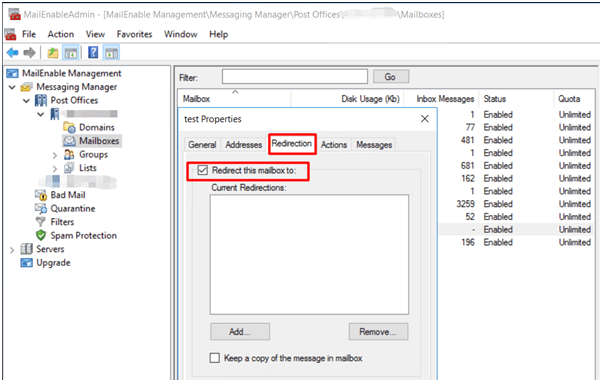Open Help via the question mark toolbar icon
Viewport: 602px width, 382px height.
click(93, 52)
